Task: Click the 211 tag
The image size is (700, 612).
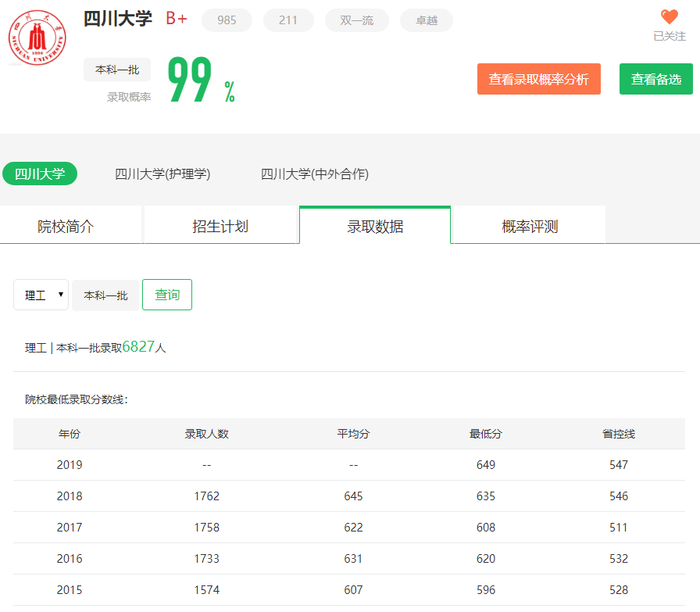Action: (x=288, y=20)
